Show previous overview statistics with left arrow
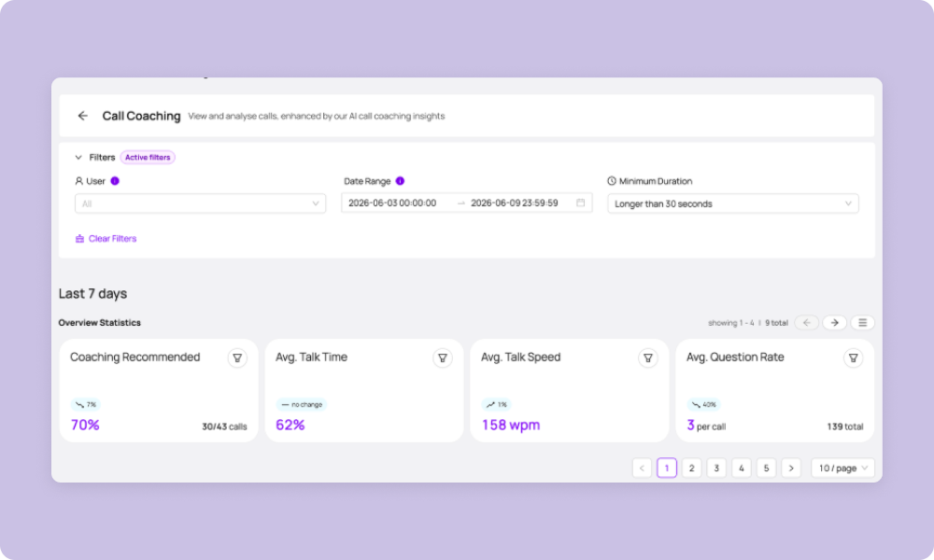The image size is (934, 560). click(807, 323)
